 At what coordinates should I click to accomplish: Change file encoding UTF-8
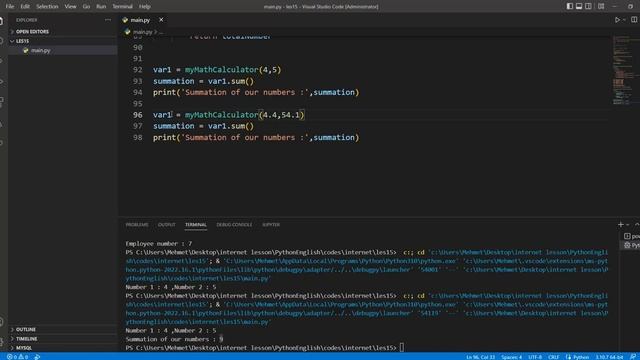click(535, 357)
